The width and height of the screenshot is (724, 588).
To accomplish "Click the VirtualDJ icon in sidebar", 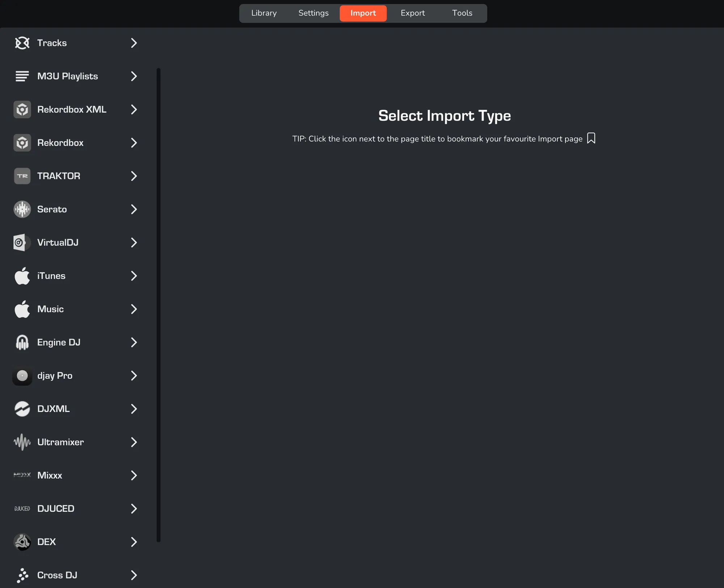I will [x=22, y=242].
